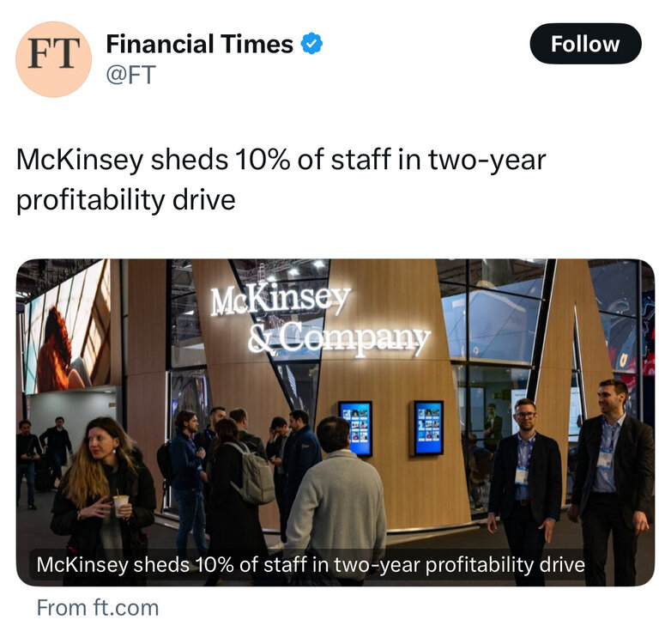Click the blue verified checkmark badge
This screenshot has width=671, height=644.
click(x=311, y=44)
